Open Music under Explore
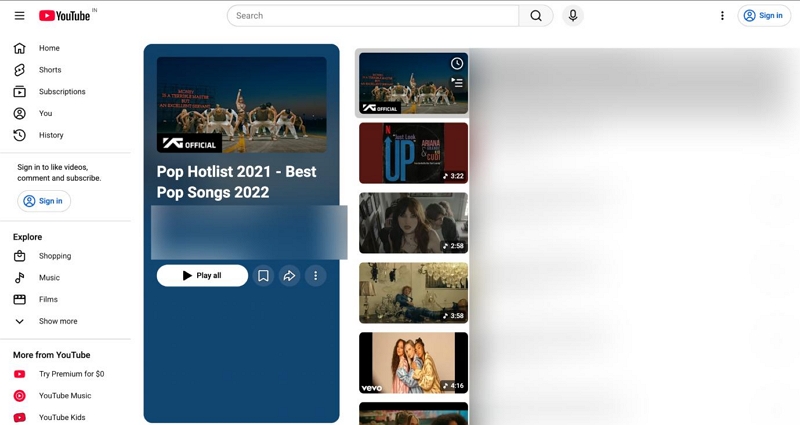Screen dimensions: 800x425 click(49, 278)
